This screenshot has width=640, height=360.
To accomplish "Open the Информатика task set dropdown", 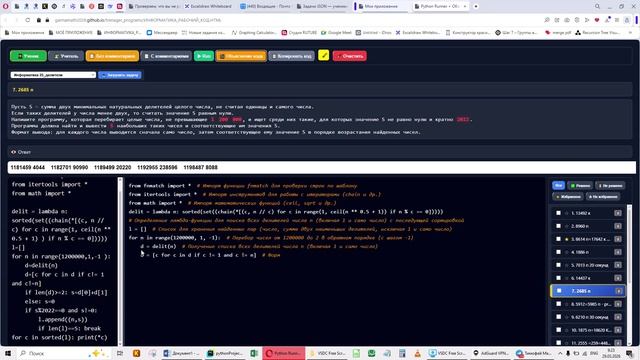I will tap(53, 75).
